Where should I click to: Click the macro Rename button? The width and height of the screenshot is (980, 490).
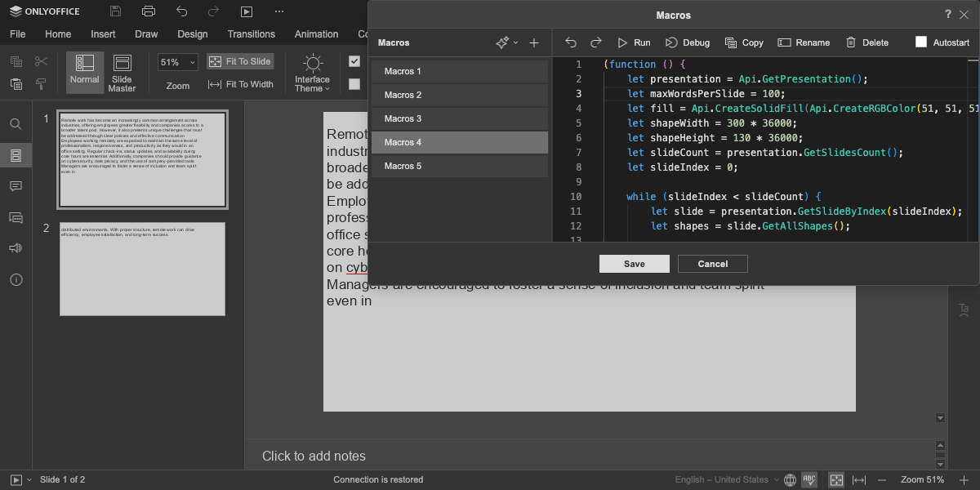tap(804, 42)
